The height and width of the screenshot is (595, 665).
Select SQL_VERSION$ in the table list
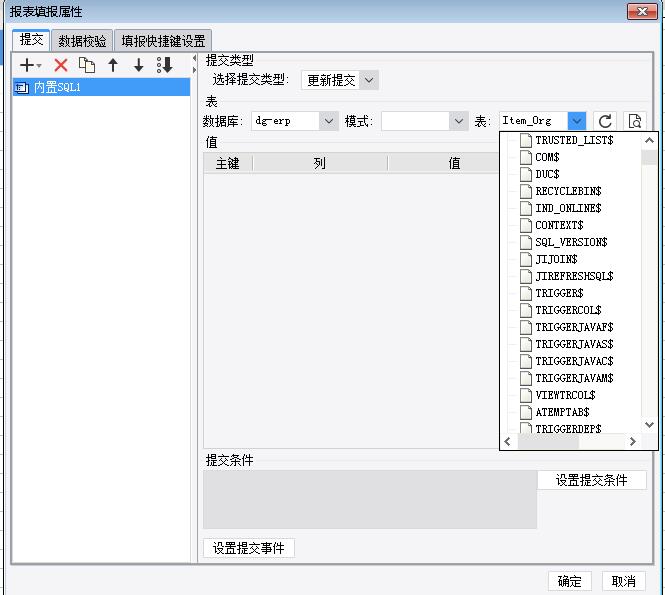click(571, 242)
